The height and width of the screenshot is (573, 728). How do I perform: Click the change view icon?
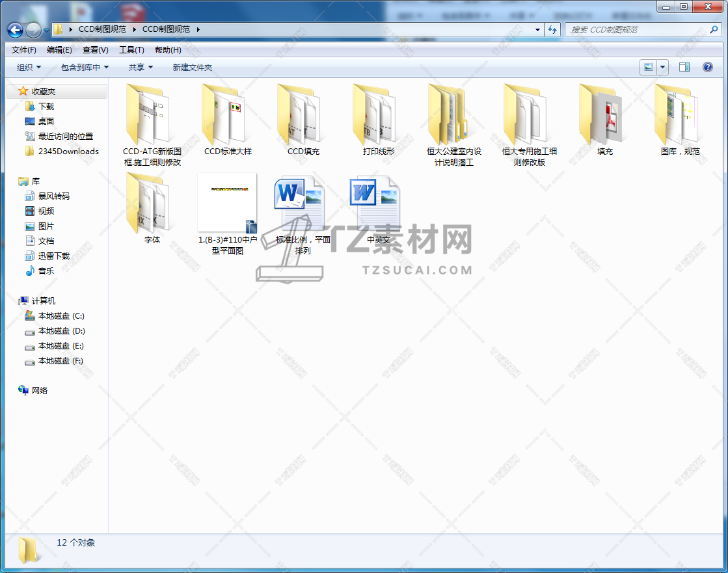pyautogui.click(x=649, y=67)
